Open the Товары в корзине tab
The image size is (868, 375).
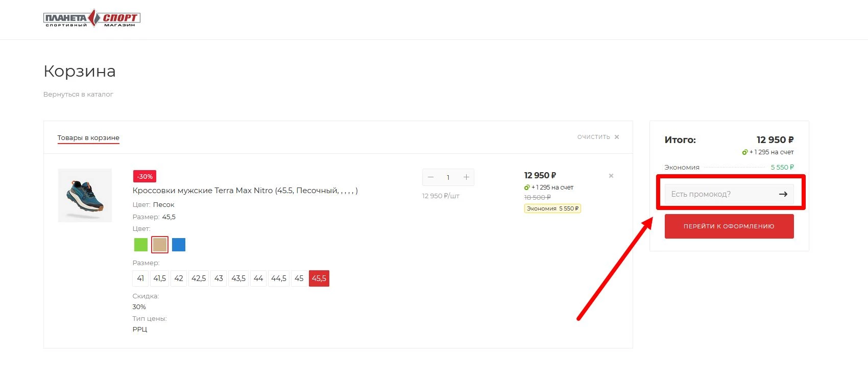pyautogui.click(x=88, y=138)
